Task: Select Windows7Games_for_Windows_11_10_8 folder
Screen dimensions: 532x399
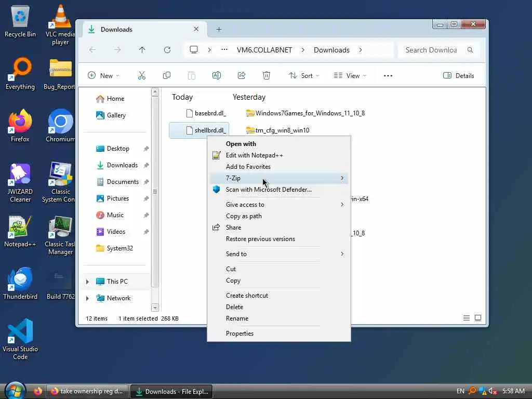Action: click(x=305, y=113)
